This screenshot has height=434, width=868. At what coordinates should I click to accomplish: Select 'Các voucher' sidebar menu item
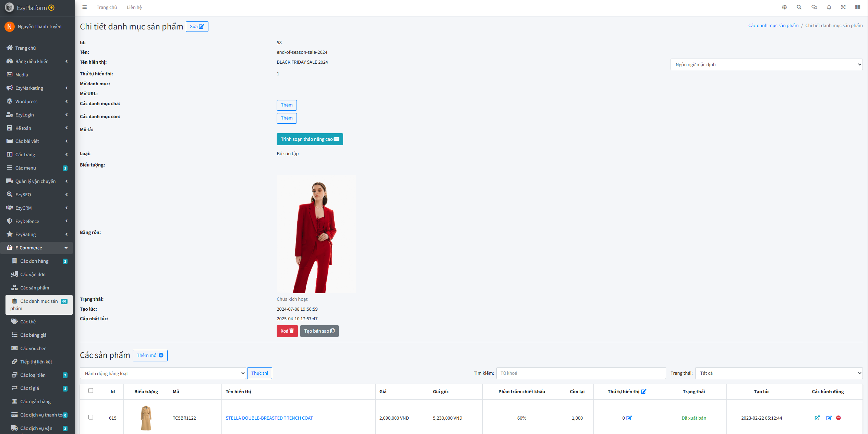point(33,348)
